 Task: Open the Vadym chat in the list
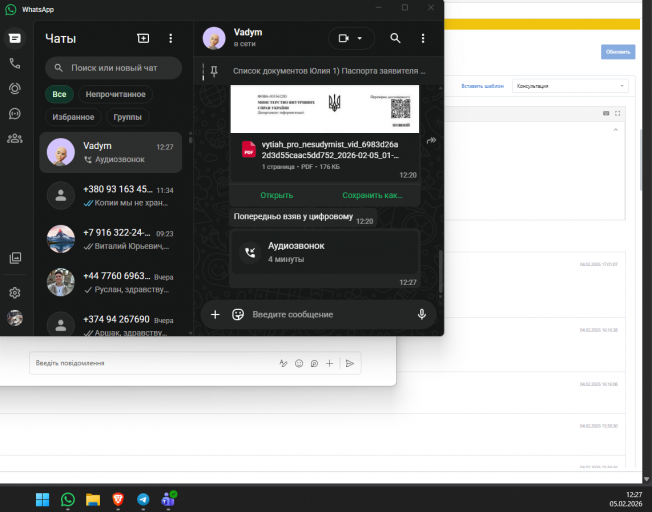111,152
